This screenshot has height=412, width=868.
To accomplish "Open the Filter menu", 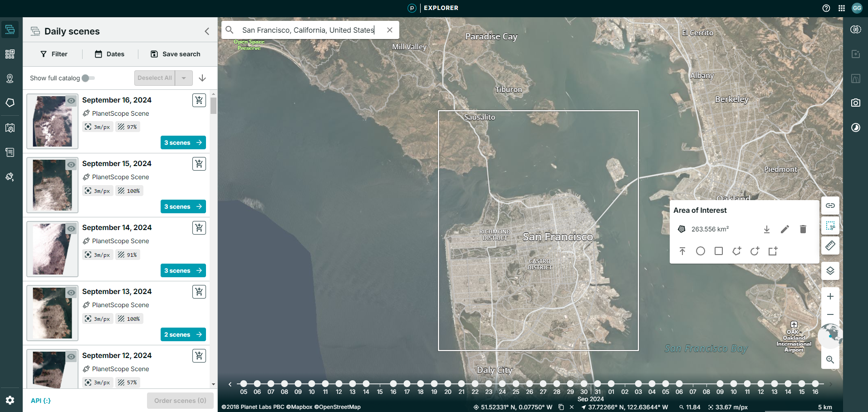I will tap(54, 54).
